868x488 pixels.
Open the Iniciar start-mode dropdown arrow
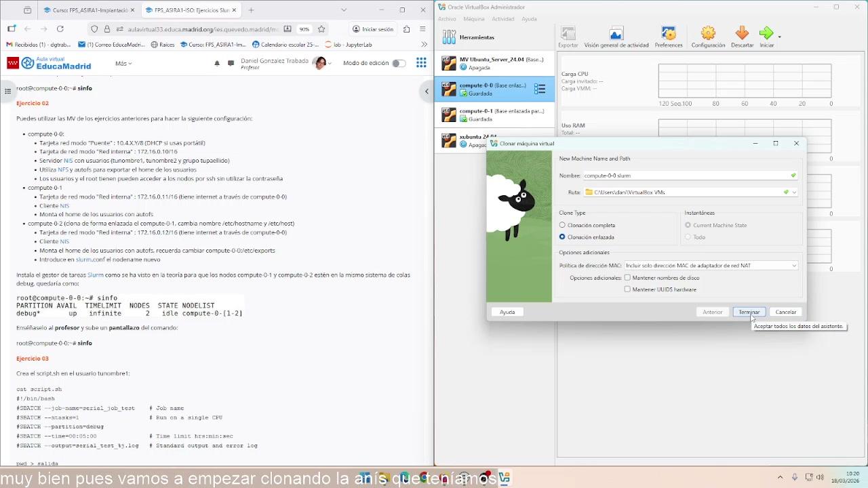[780, 37]
